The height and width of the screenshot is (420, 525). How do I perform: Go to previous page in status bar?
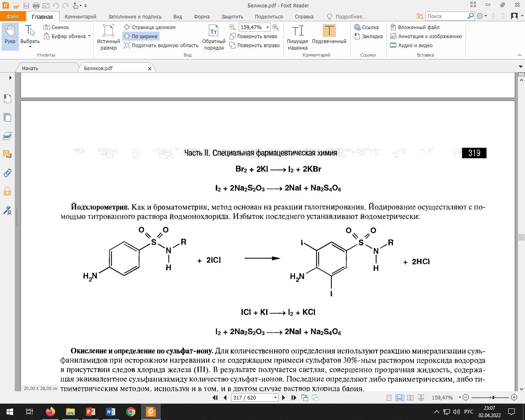pos(225,397)
